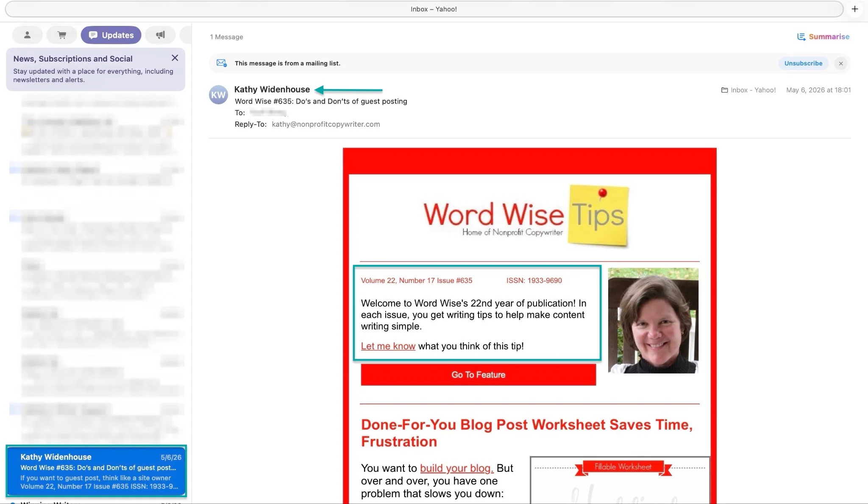Image resolution: width=868 pixels, height=504 pixels.
Task: Select Kathy Widenhouse message in list
Action: point(96,471)
